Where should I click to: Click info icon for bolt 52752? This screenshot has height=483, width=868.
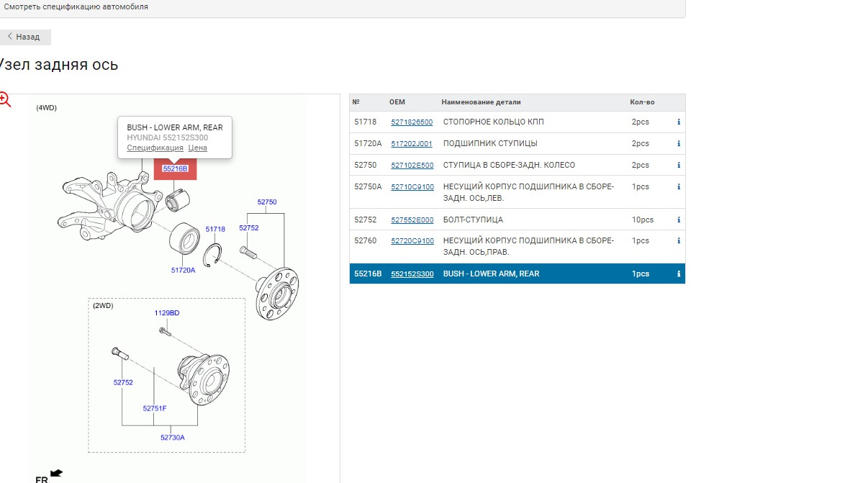click(x=679, y=220)
